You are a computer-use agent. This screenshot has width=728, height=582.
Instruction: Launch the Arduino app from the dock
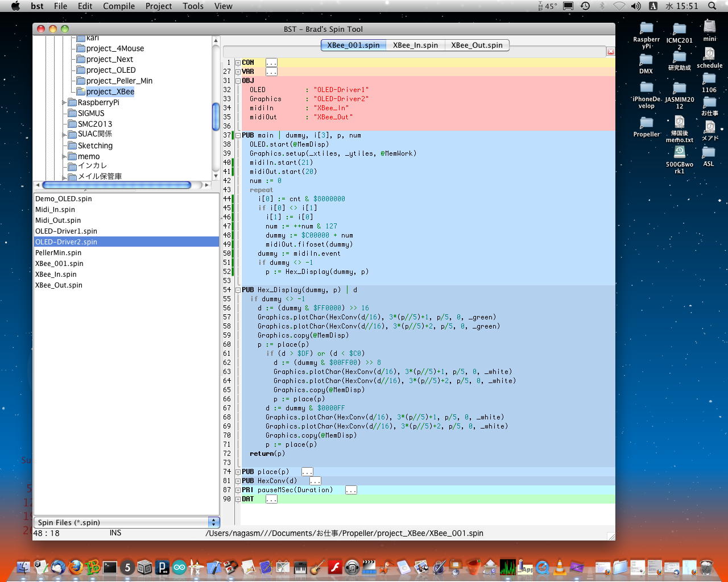[x=179, y=567]
